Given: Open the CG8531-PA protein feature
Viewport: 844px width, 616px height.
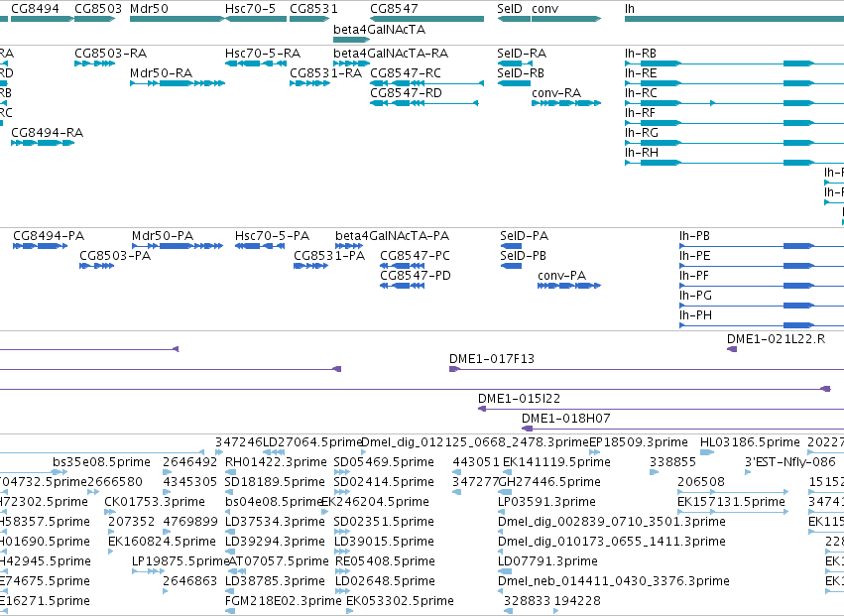Looking at the screenshot, I should coord(311,266).
